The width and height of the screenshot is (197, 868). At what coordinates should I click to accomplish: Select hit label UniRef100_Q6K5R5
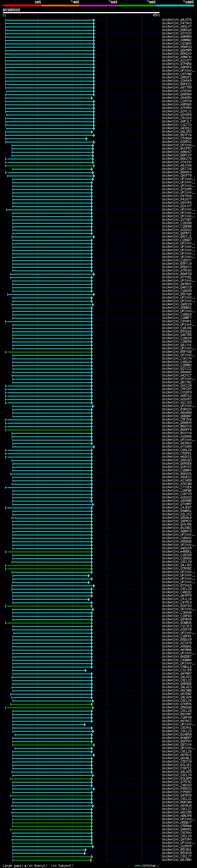(x=177, y=50)
